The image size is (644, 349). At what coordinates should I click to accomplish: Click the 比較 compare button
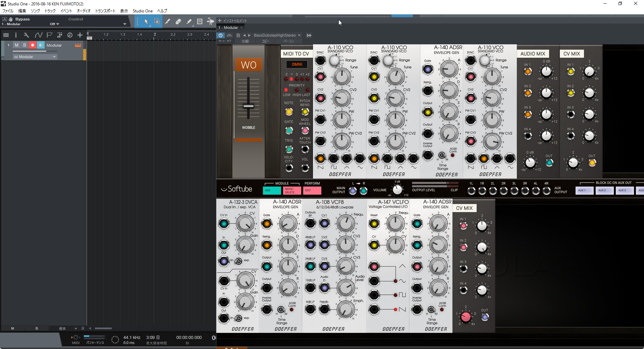click(245, 41)
